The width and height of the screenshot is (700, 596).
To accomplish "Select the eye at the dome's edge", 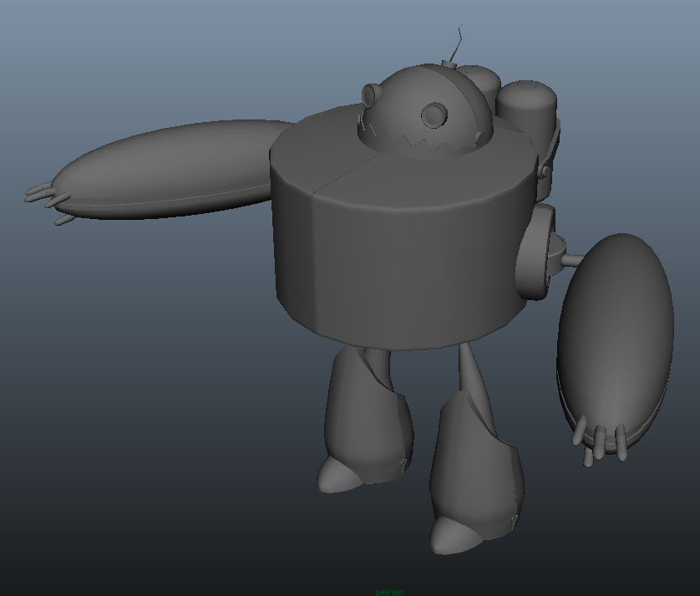I will pos(371,95).
